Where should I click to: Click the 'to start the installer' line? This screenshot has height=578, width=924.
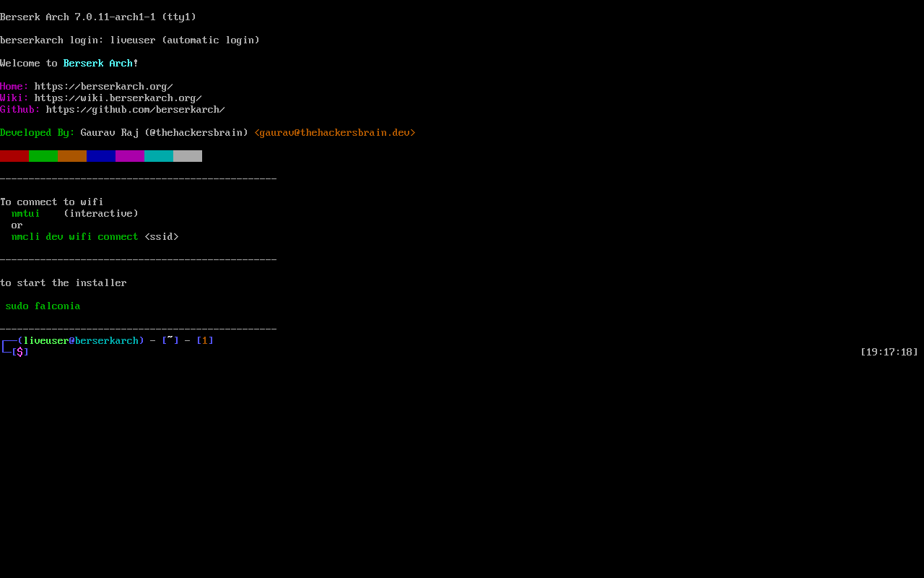click(64, 283)
